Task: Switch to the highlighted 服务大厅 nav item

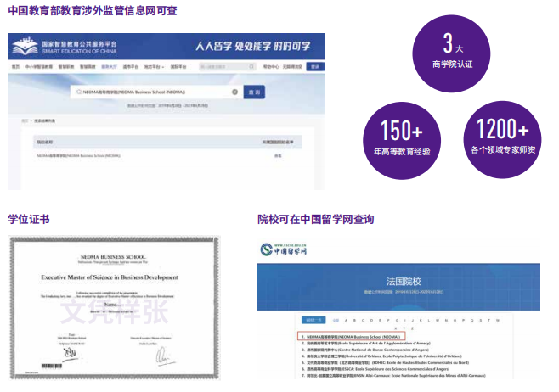Action: click(109, 66)
